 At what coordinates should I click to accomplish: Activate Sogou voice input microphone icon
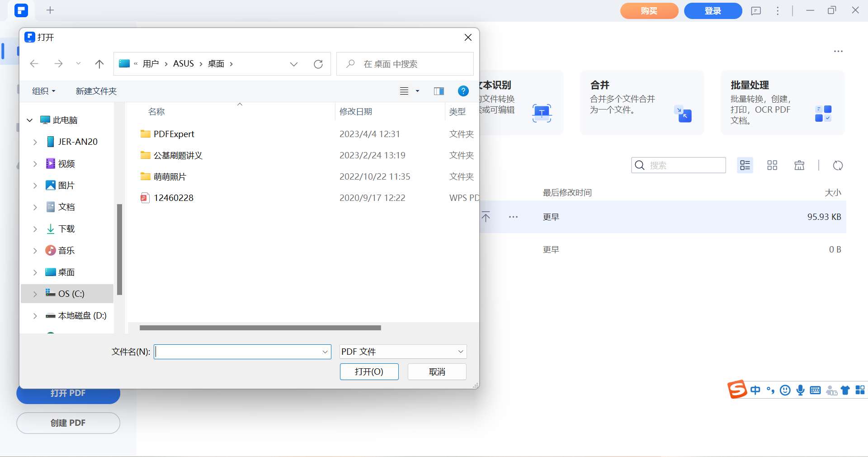click(x=800, y=390)
